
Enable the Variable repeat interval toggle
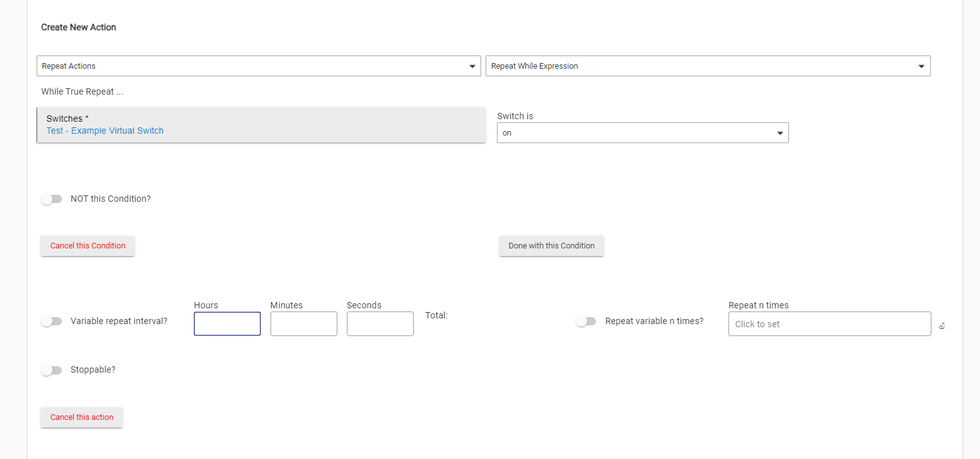[52, 322]
